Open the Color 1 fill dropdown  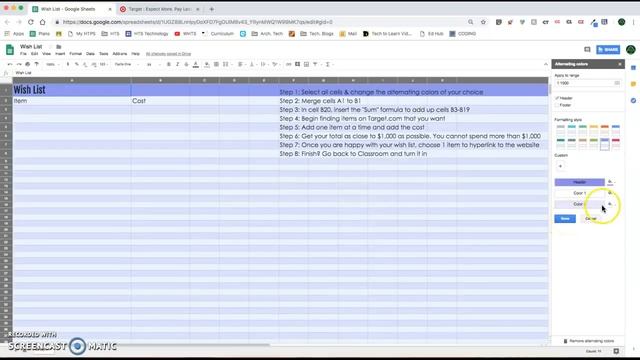611,193
